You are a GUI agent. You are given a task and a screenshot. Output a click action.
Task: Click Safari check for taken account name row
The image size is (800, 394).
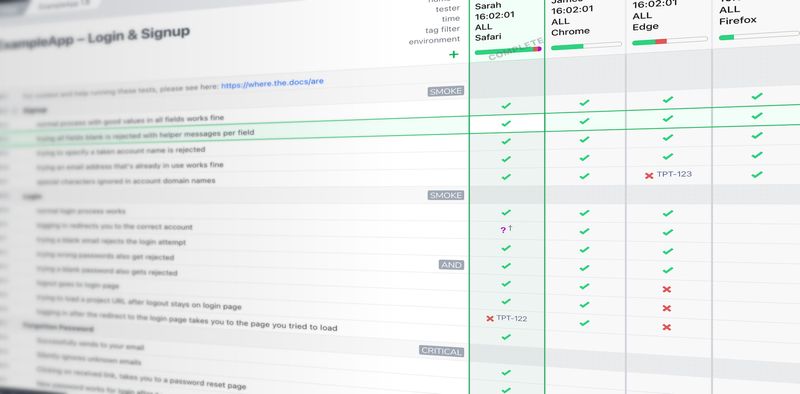point(506,141)
